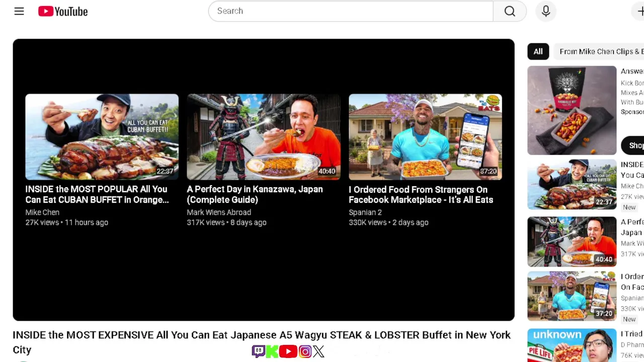The height and width of the screenshot is (362, 644).
Task: Click the YouTube icon in overlay
Action: click(288, 351)
